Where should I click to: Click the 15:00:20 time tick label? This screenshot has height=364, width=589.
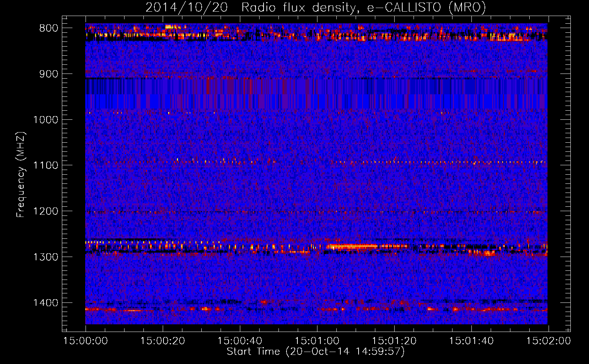coord(163,341)
